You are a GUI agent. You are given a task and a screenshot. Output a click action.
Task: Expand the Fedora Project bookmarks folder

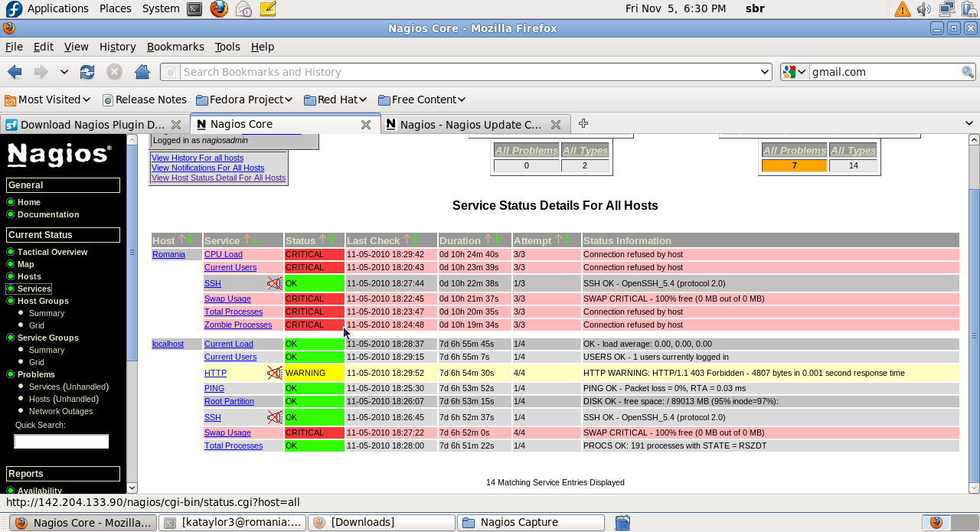[245, 100]
